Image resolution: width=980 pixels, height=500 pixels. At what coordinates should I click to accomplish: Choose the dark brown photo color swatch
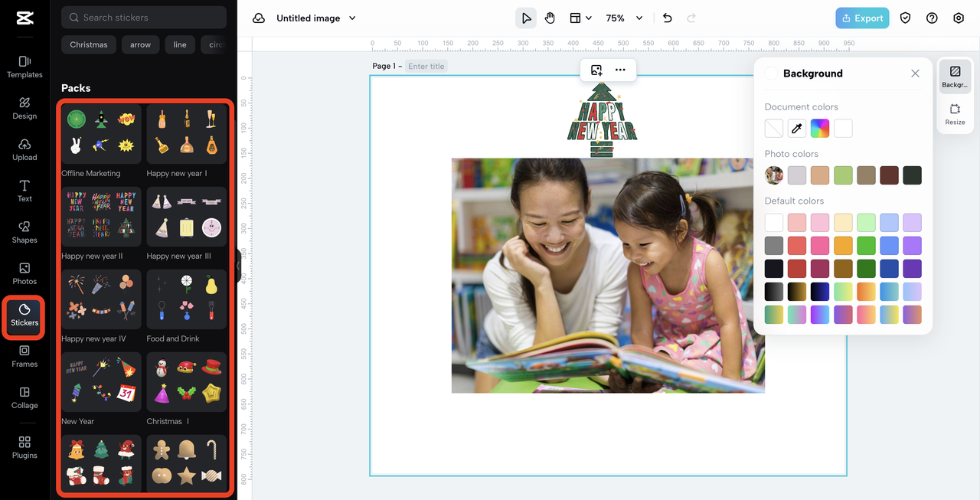pos(889,175)
